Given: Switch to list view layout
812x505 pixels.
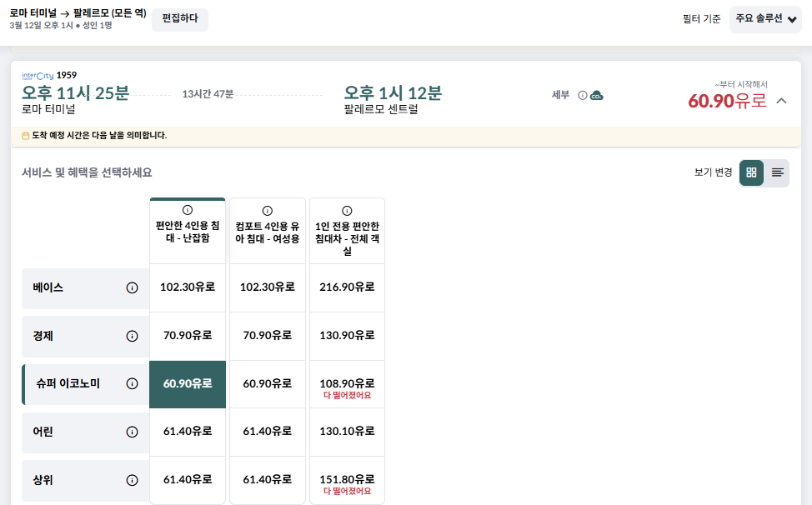Looking at the screenshot, I should [x=777, y=172].
